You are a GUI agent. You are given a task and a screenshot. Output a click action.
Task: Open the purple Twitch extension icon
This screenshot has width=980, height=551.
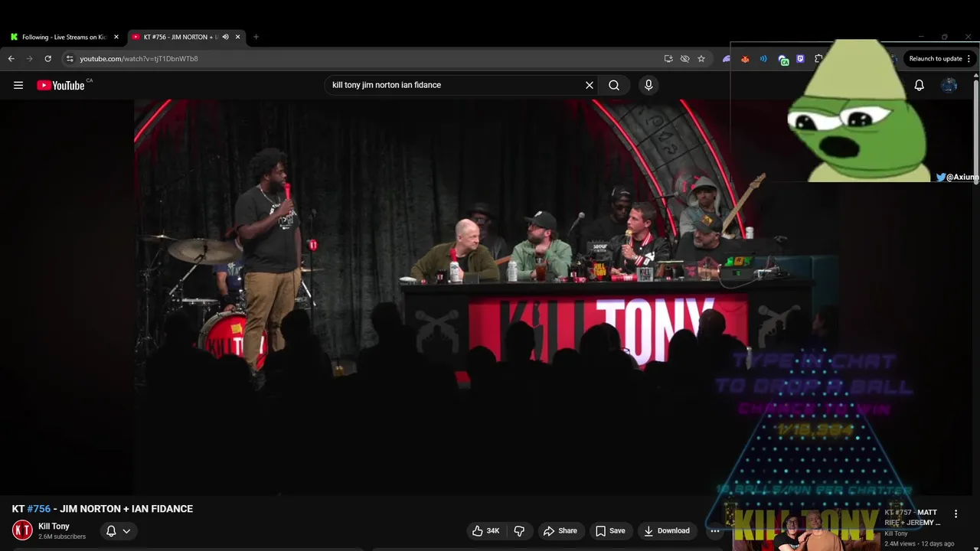pyautogui.click(x=801, y=58)
